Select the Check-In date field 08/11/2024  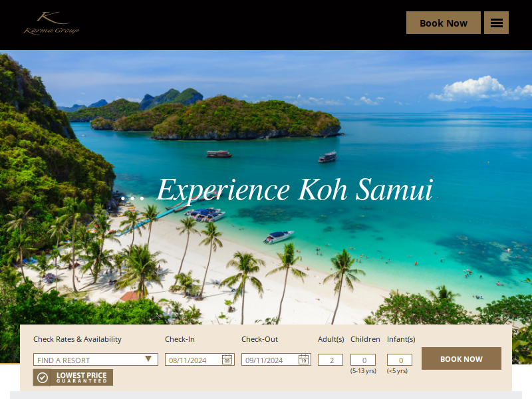point(199,360)
